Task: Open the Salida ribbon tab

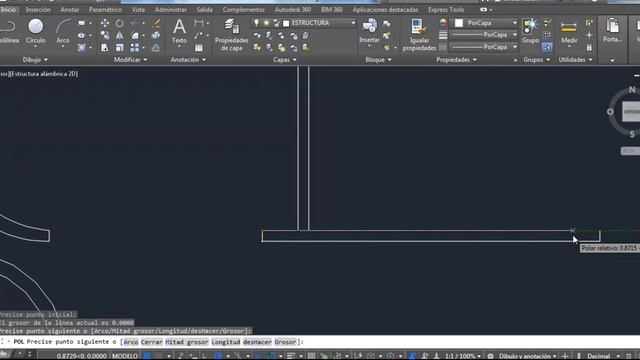Action: coord(204,9)
